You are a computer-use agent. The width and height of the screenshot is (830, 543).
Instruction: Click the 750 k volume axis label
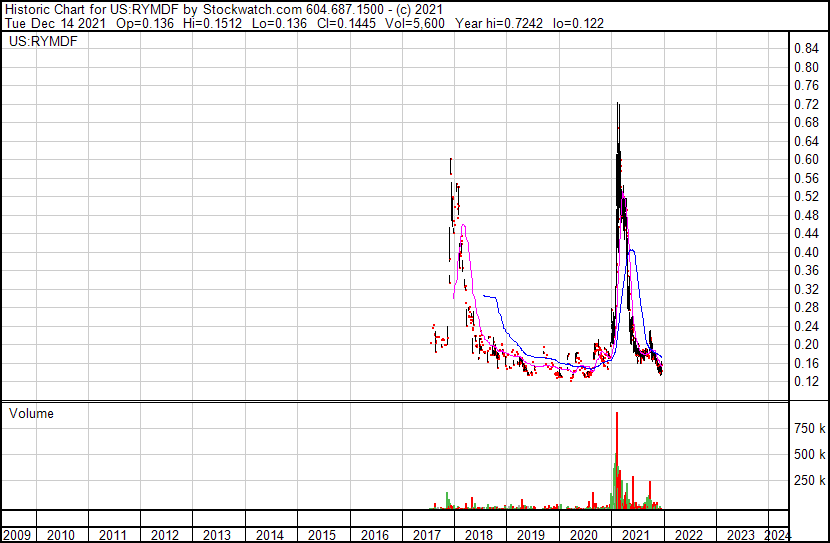[809, 428]
